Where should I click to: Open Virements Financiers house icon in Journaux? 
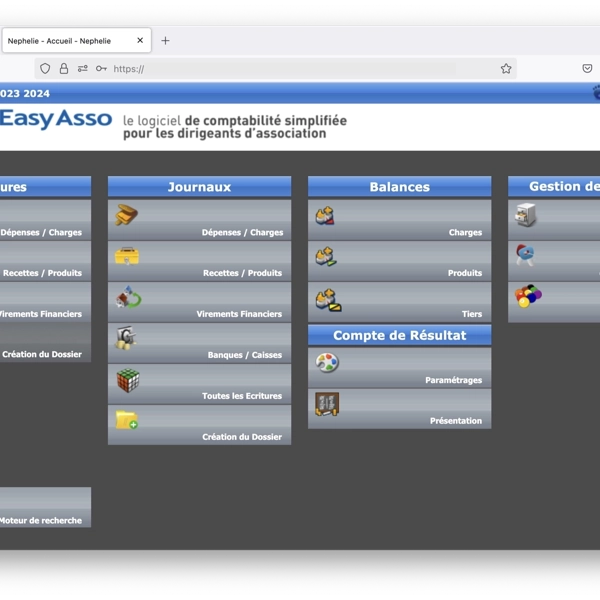tap(129, 297)
